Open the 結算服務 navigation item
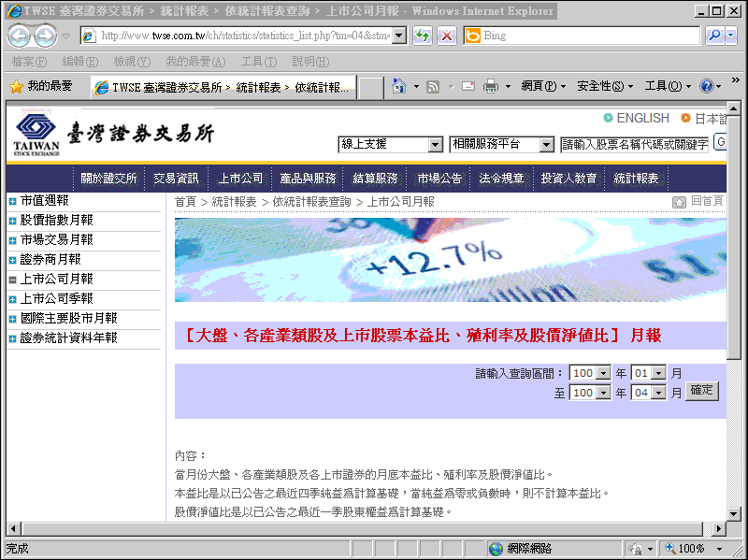This screenshot has width=748, height=560. 375,179
